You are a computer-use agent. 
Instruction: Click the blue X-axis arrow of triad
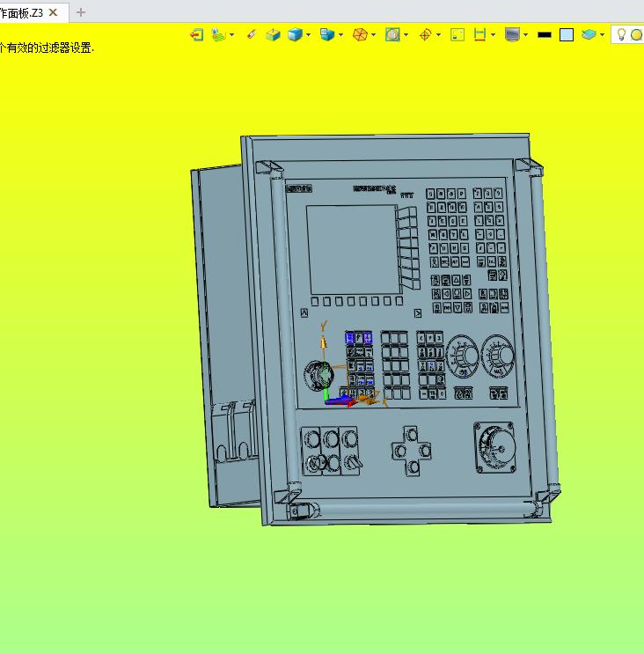[x=341, y=401]
